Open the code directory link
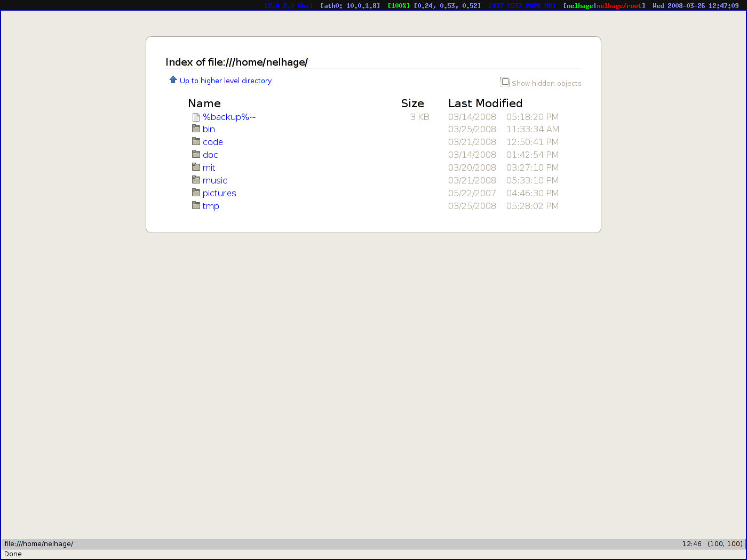 pyautogui.click(x=212, y=142)
